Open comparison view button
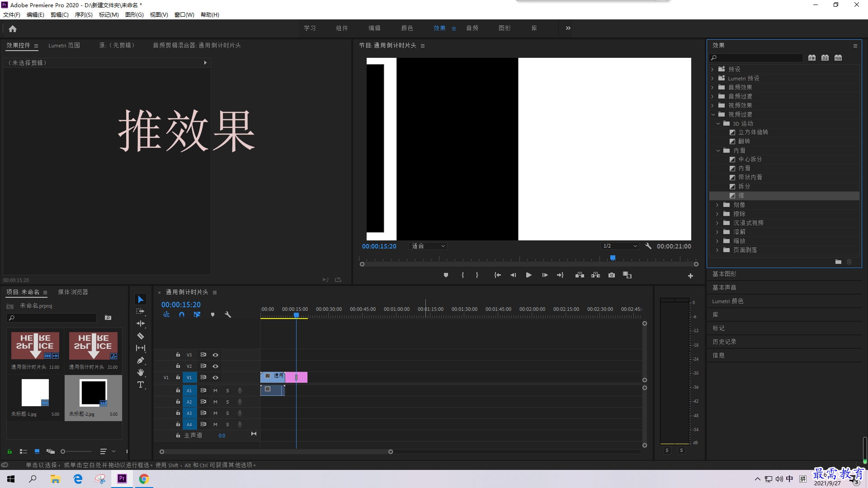The image size is (868, 488). tap(627, 275)
